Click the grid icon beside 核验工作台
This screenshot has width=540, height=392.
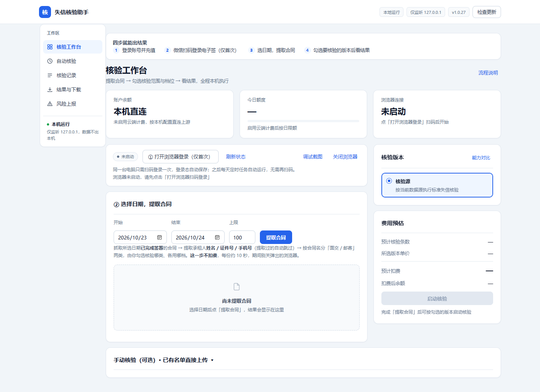(50, 47)
